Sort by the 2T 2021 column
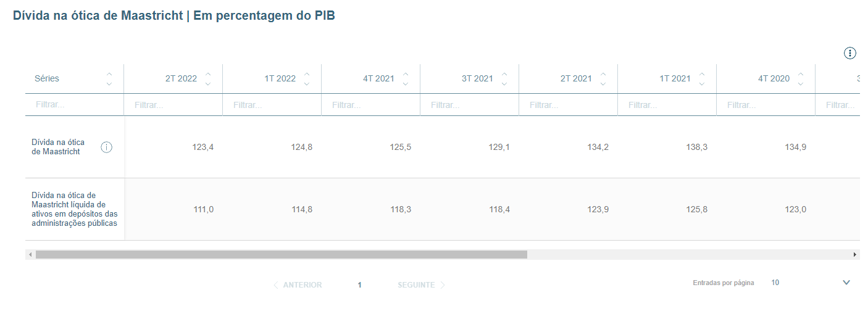The height and width of the screenshot is (311, 868). [x=603, y=78]
